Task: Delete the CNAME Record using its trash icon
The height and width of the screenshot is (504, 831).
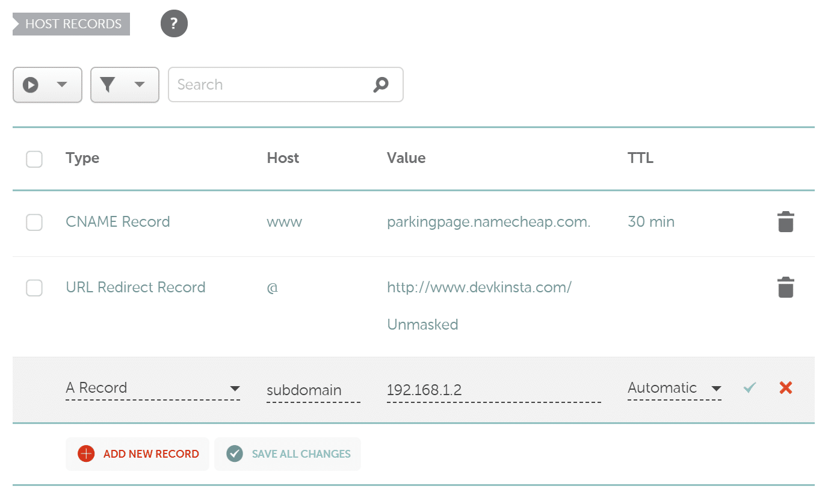Action: point(785,221)
